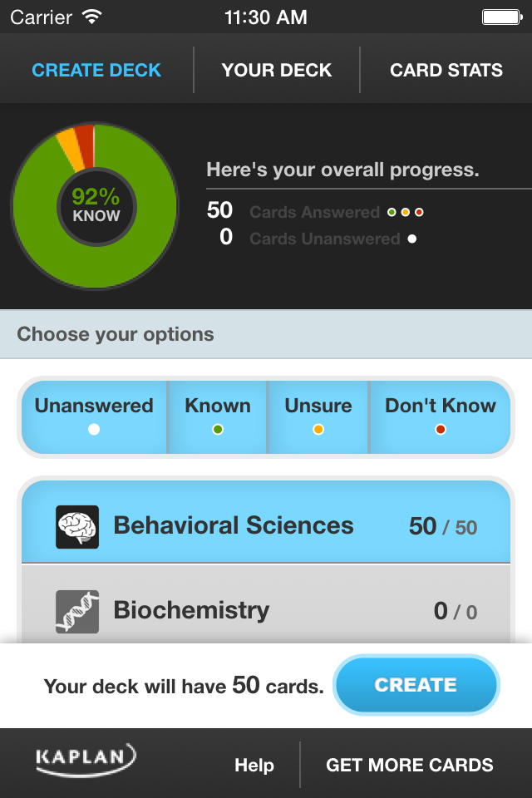The image size is (532, 798).
Task: Tap the Wi-Fi status icon
Action: coord(92,17)
